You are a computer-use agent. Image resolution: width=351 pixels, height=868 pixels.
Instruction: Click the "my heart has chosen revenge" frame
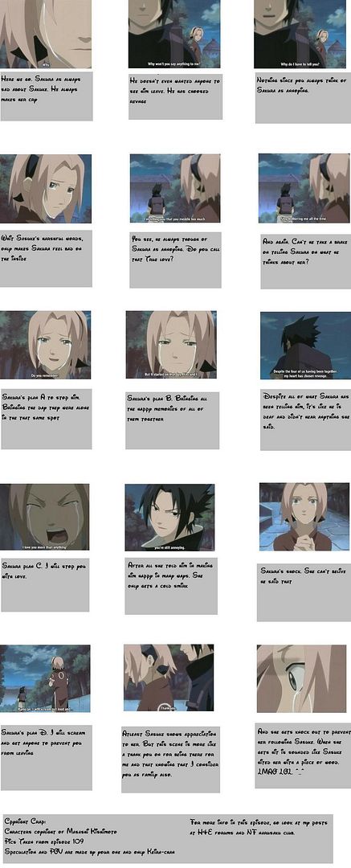click(x=305, y=346)
